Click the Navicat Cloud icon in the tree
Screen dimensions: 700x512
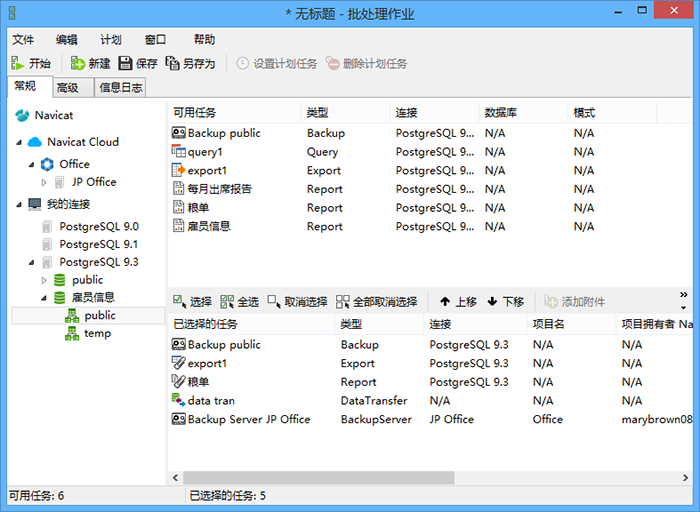[x=35, y=142]
